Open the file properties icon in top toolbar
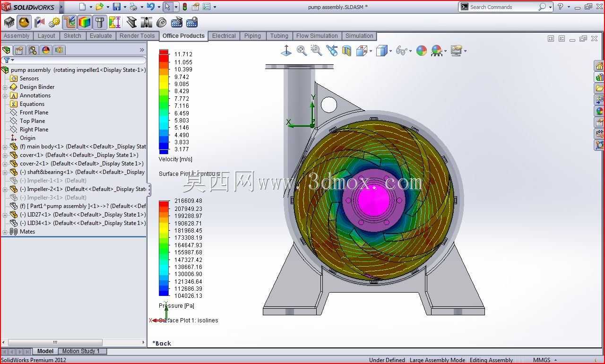Viewport: 605px width, 364px height. coord(195,7)
